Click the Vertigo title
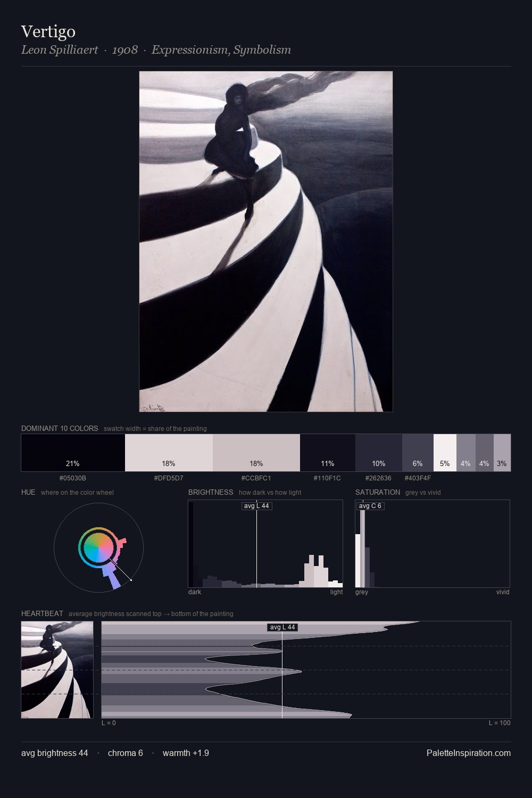The image size is (532, 798). click(48, 31)
